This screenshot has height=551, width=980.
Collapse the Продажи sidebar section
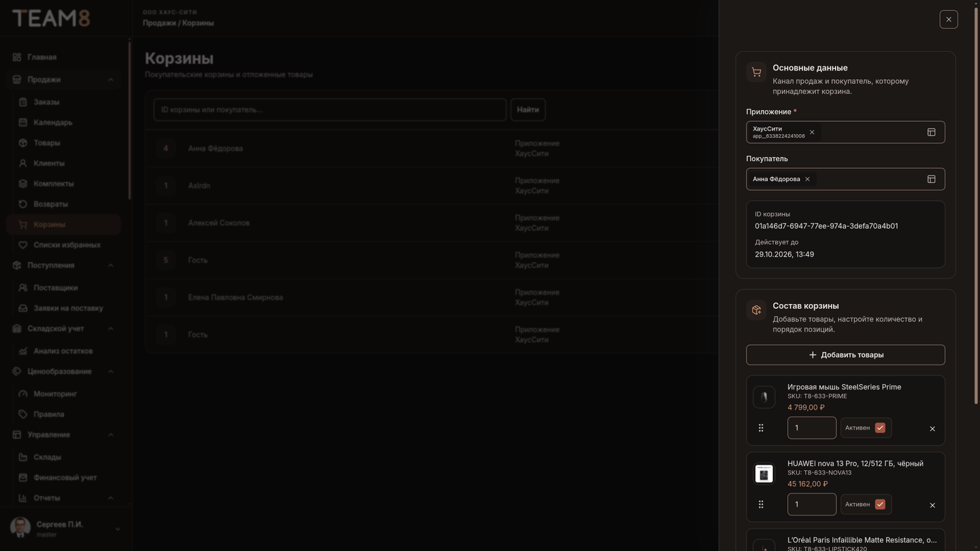click(110, 80)
